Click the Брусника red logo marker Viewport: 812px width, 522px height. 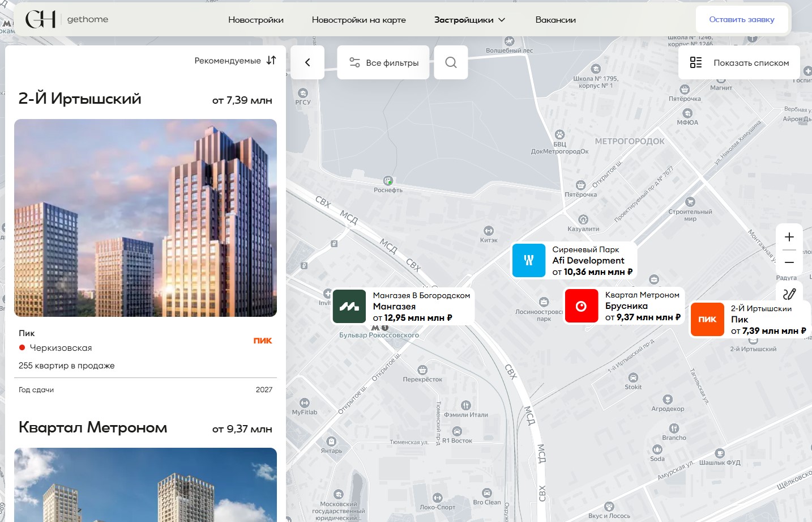582,306
